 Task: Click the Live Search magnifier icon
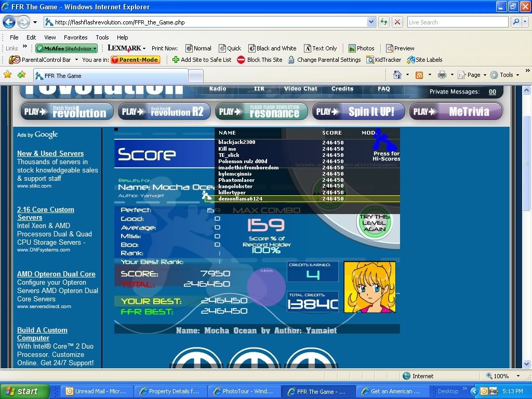[515, 22]
